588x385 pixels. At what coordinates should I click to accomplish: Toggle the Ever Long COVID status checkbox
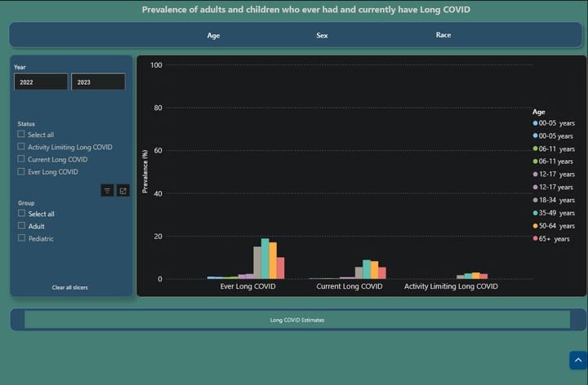(x=22, y=171)
